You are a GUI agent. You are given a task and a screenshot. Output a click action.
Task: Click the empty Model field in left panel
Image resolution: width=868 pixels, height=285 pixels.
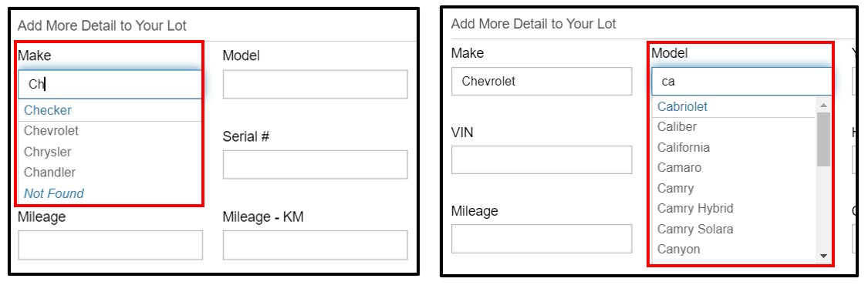point(315,84)
